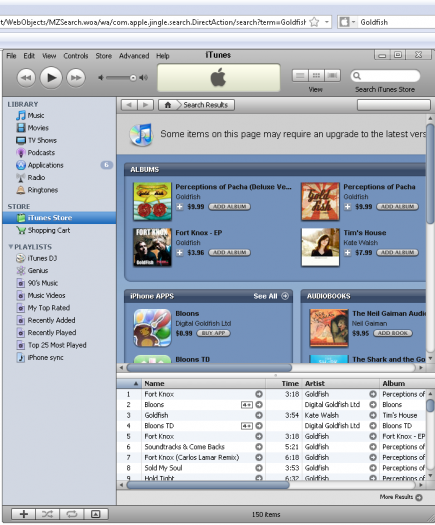Screen dimensions: 435x525
Task: Skip back with the Previous track button
Action: (26, 78)
